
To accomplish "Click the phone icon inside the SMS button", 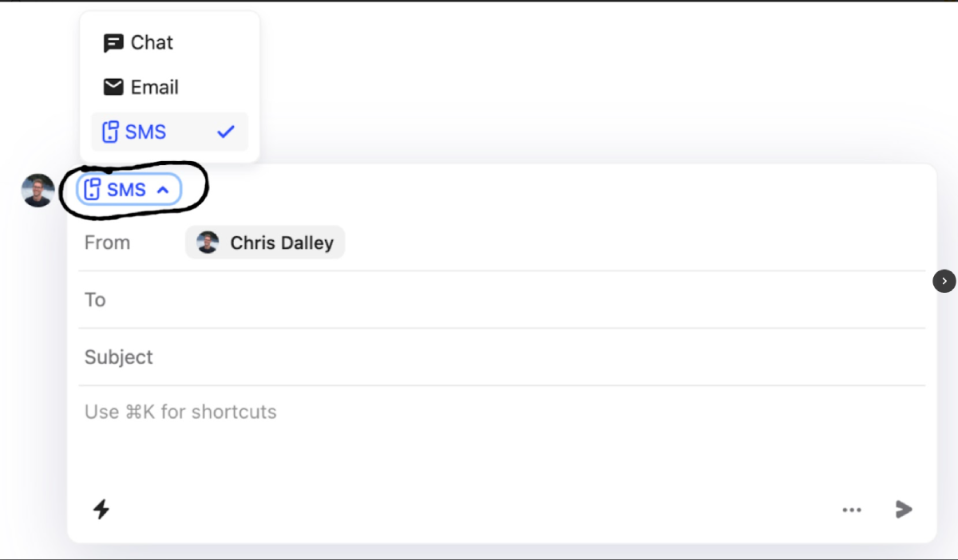I will point(93,190).
